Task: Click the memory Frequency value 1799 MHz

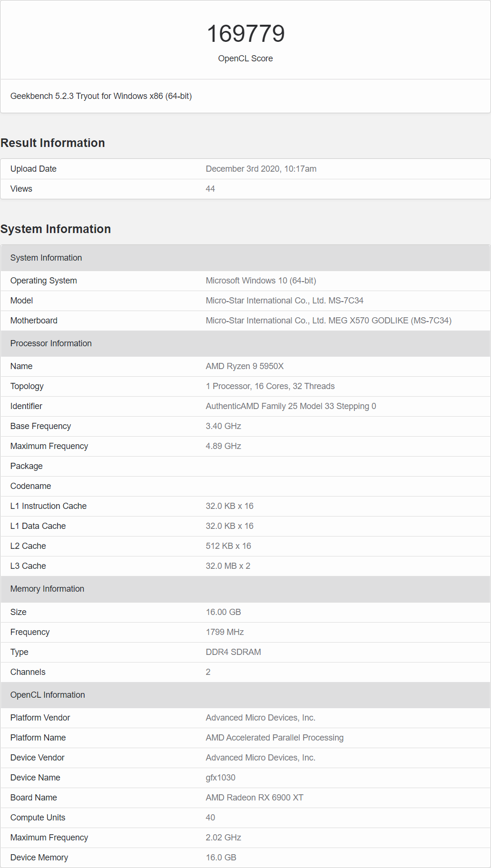Action: (x=225, y=632)
